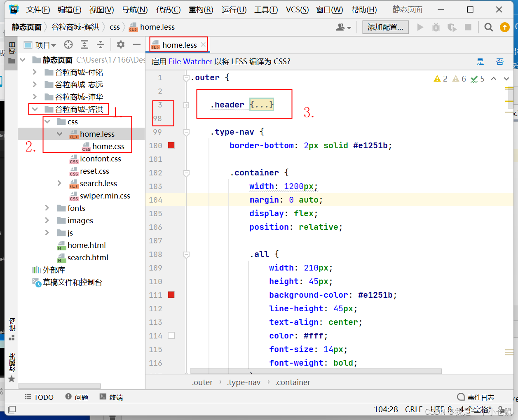The image size is (518, 420).
Task: Click the Run with Coverage icon
Action: 452,27
